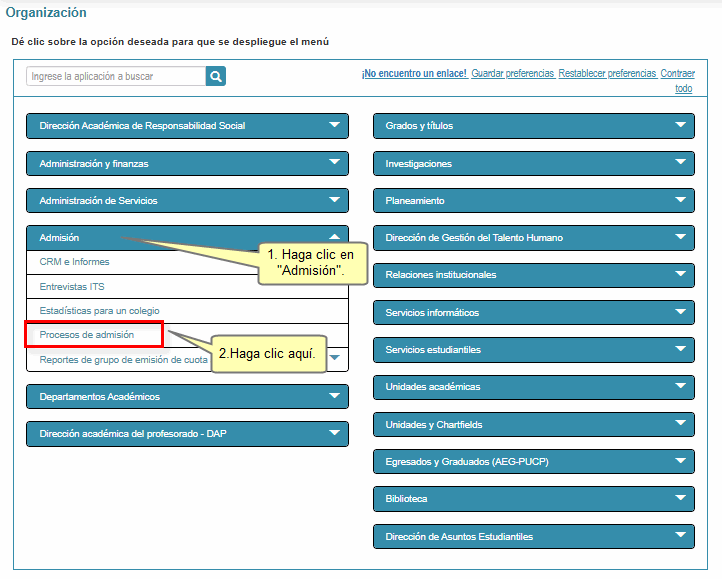The image size is (722, 579).
Task: Open the "¡No encuentro un enlace!" link
Action: point(414,74)
